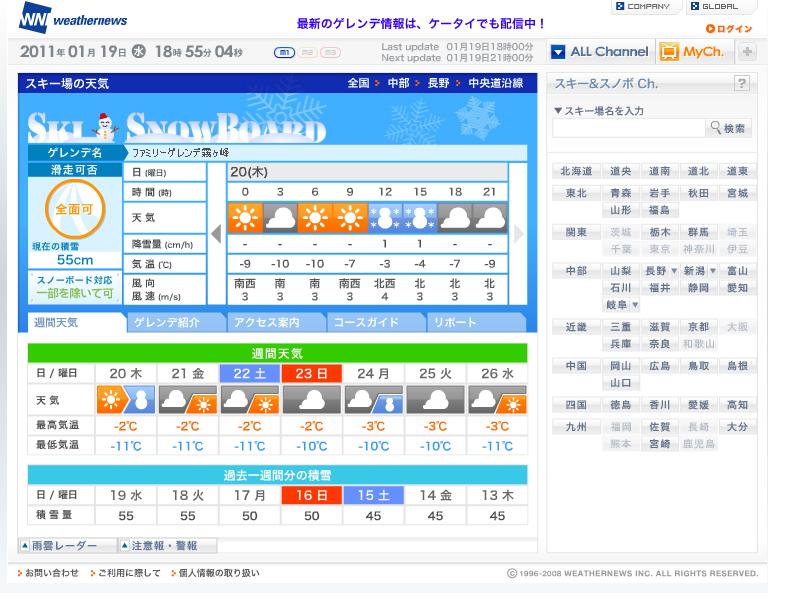Image resolution: width=800 pixels, height=600 pixels.
Task: Click weekly weather icon for 26 水
Action: pos(497,399)
